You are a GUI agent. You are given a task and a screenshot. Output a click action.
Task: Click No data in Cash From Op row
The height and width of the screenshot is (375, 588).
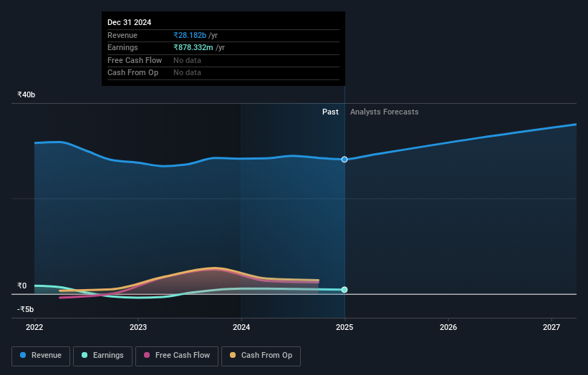pos(187,73)
